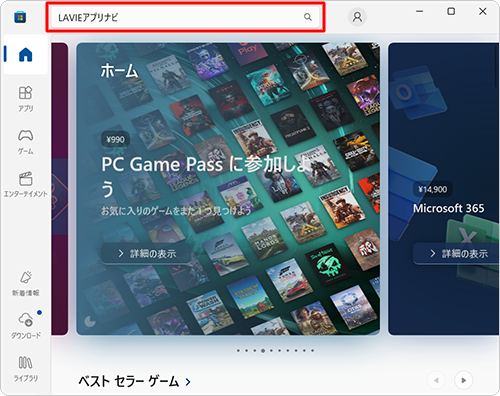Focus the search box containing LAVIEアプリナビ
Viewport: 500px width, 396px height.
click(185, 17)
